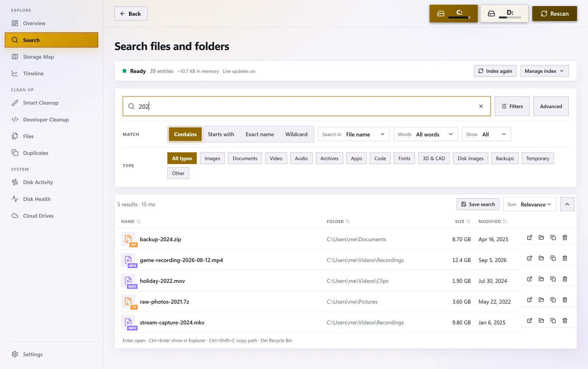Clear the search field with X icon
Image resolution: width=588 pixels, height=369 pixels.
coord(481,106)
